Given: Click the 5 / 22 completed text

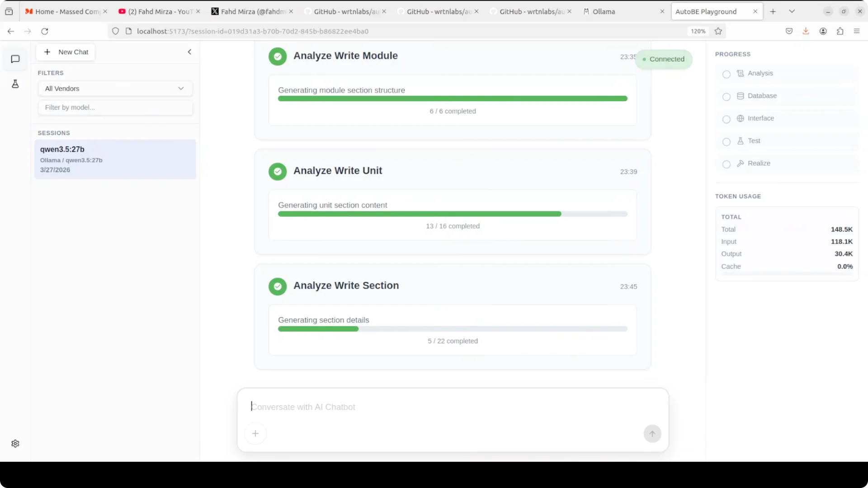Looking at the screenshot, I should click(453, 341).
